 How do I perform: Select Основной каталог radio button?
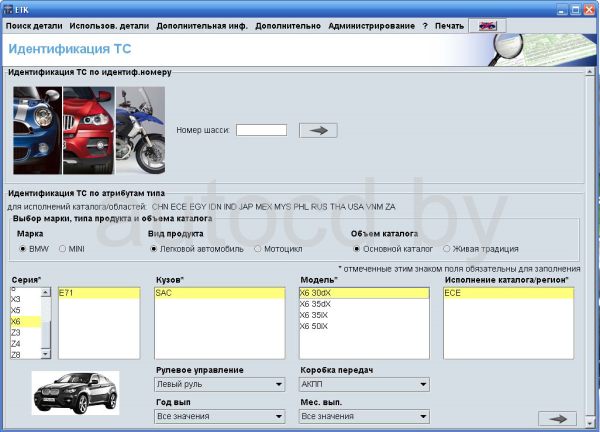(x=356, y=249)
